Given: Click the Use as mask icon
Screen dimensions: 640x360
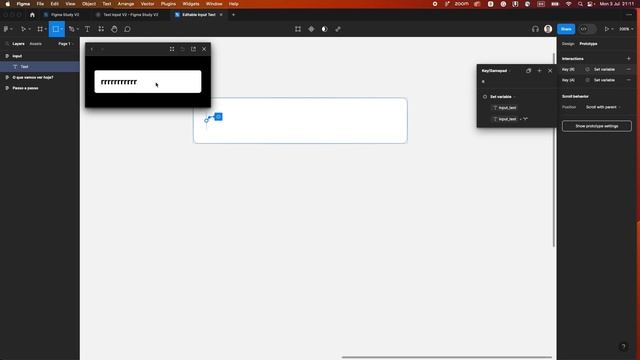Looking at the screenshot, I should (x=324, y=29).
